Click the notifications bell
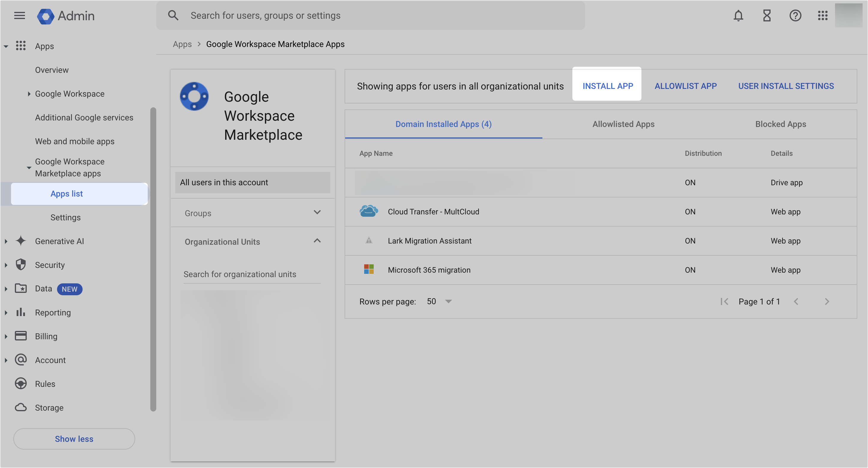The height and width of the screenshot is (468, 868). coord(738,15)
